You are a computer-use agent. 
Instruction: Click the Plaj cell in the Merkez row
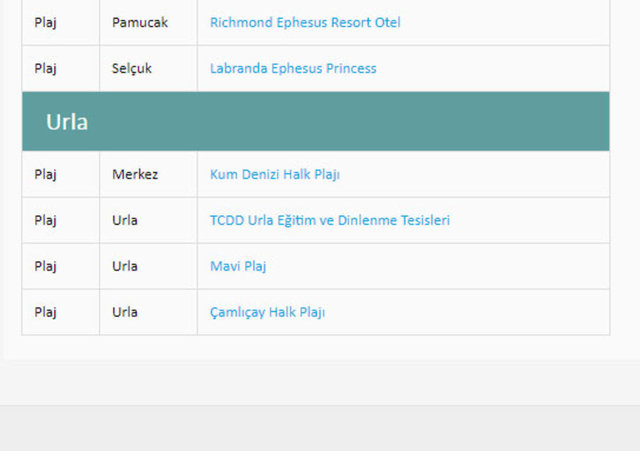[46, 174]
